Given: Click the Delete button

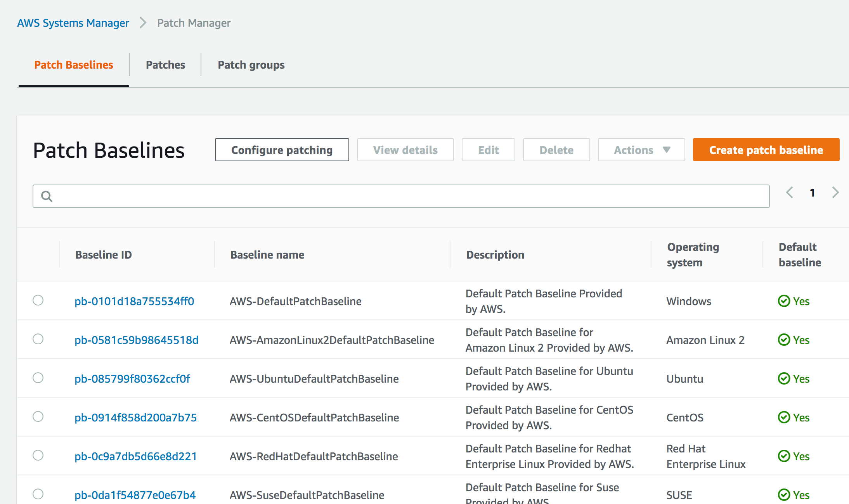Looking at the screenshot, I should [556, 150].
